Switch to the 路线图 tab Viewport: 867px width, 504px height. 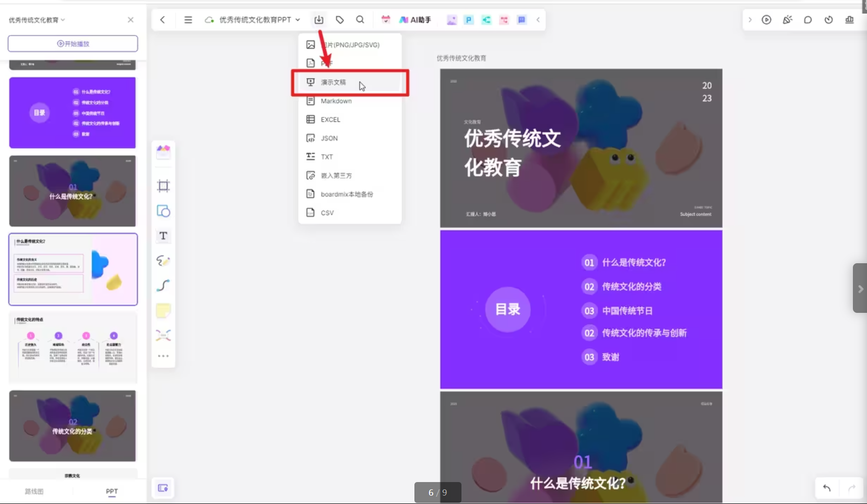coord(34,491)
